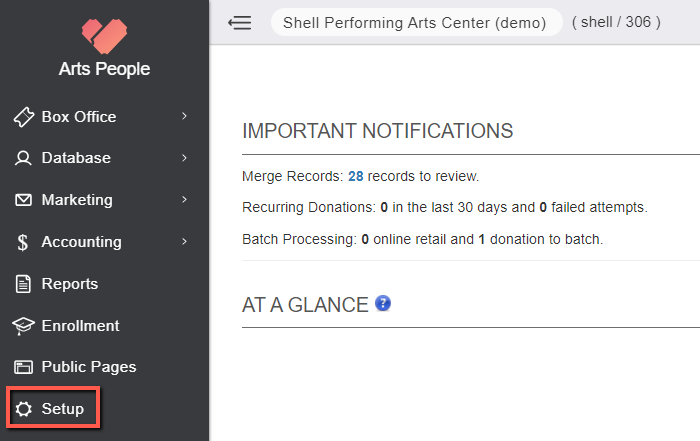Click the Shell Performing Arts Center organization field

(417, 22)
